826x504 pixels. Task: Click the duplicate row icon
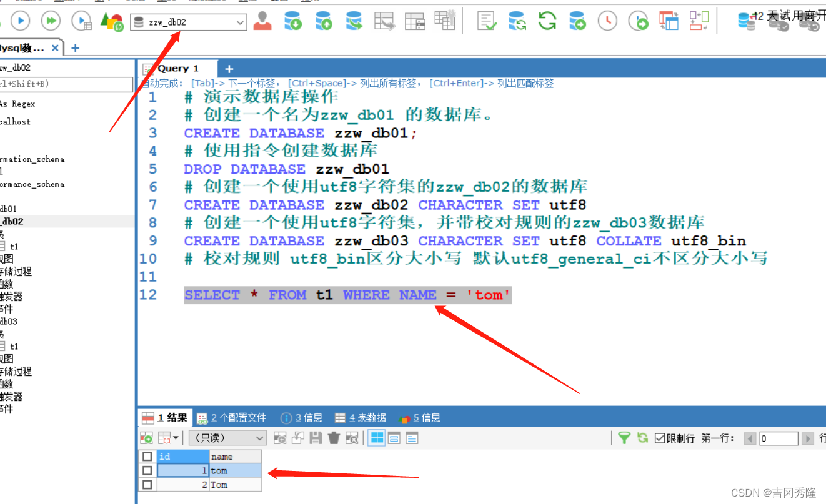pyautogui.click(x=298, y=438)
